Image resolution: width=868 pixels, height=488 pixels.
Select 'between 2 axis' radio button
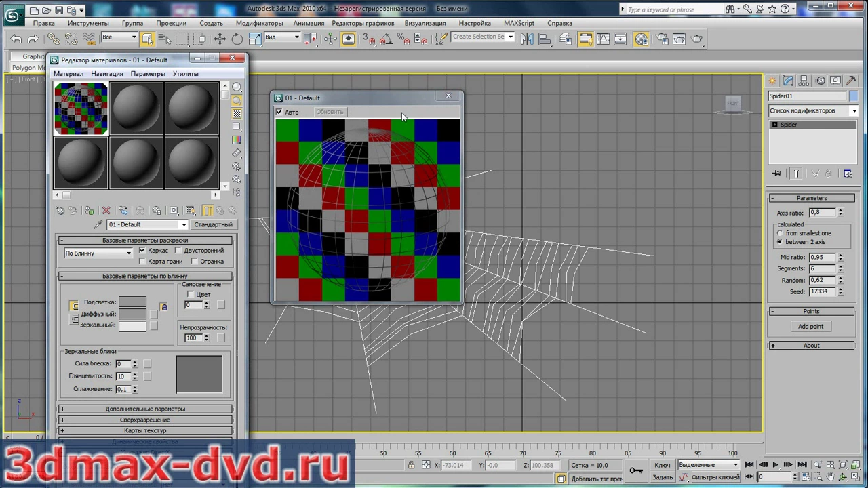point(780,242)
